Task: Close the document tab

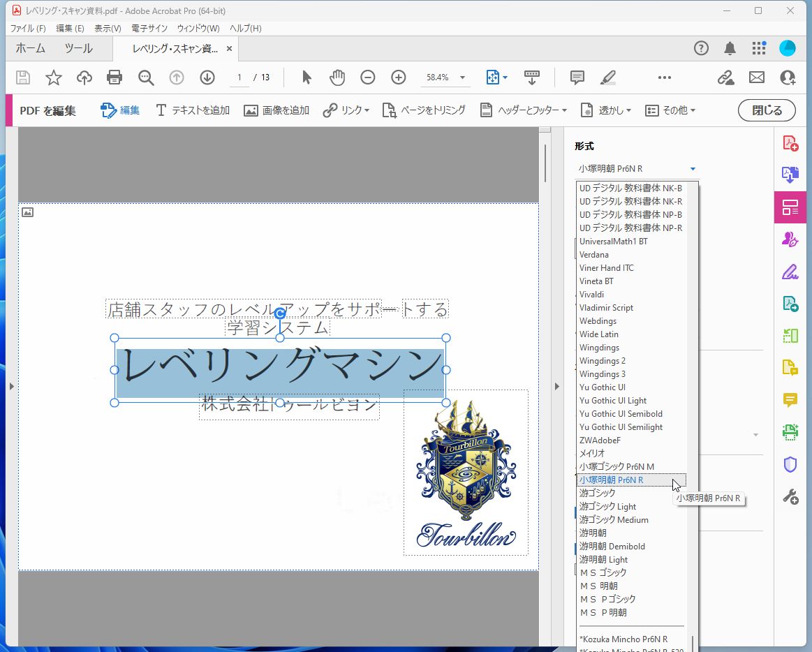Action: [229, 49]
